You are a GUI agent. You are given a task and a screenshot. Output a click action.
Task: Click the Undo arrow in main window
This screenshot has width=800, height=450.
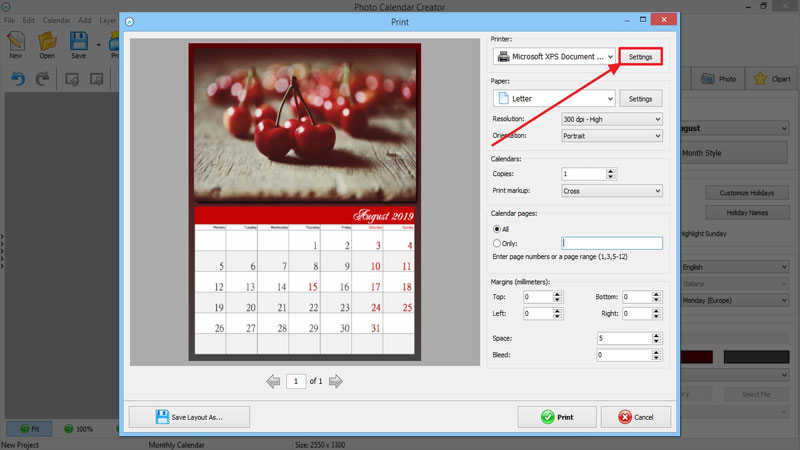pos(18,79)
